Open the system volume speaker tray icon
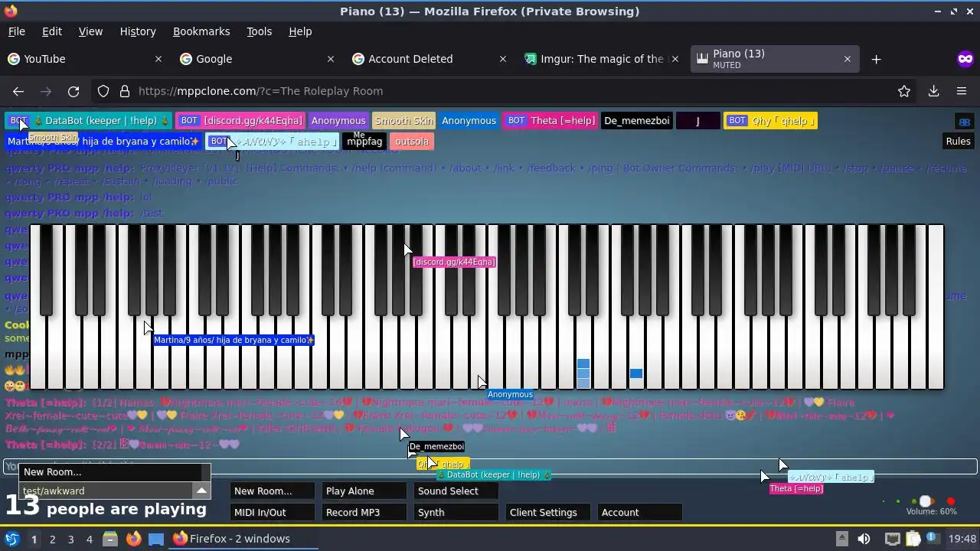Image resolution: width=980 pixels, height=551 pixels. (x=864, y=539)
